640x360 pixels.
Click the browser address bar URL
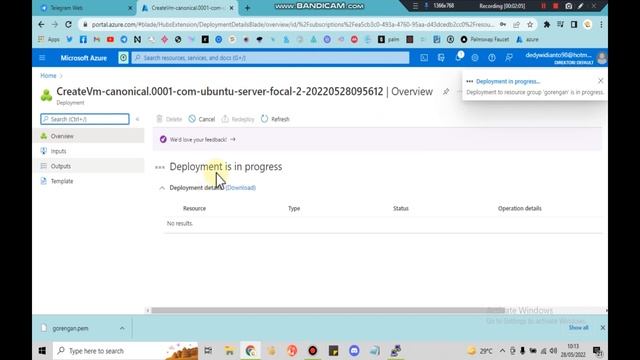(293, 24)
